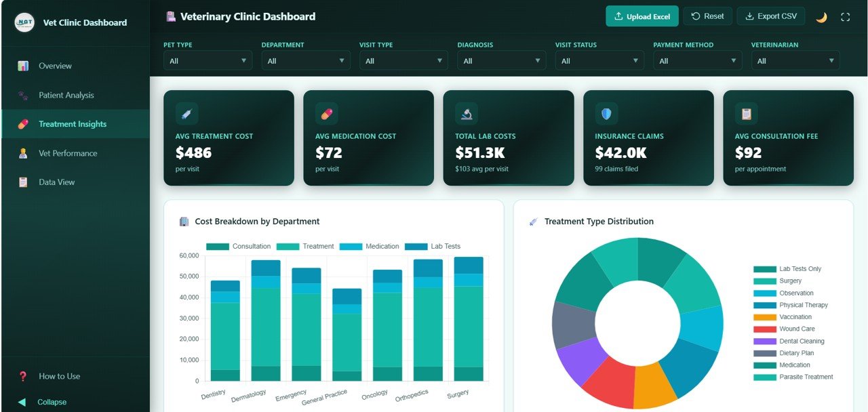Open the Diagnosis filter dropdown
This screenshot has width=868, height=412.
point(501,60)
